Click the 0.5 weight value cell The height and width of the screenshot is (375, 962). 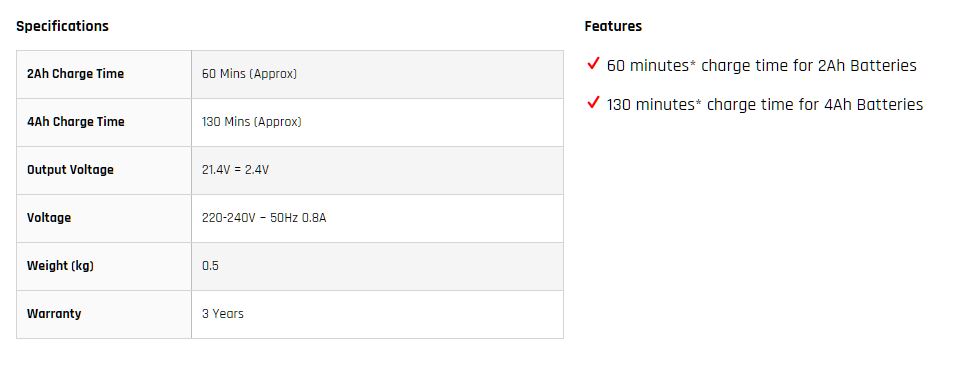tap(377, 266)
